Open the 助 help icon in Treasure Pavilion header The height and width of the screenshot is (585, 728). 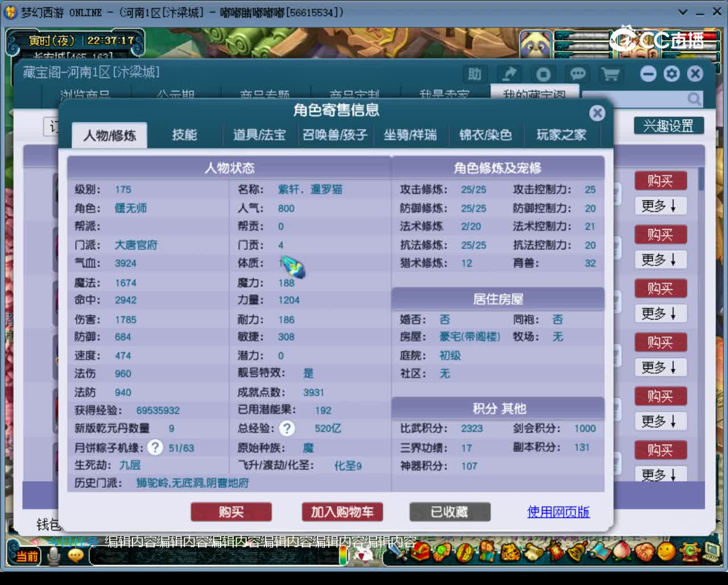[x=474, y=74]
